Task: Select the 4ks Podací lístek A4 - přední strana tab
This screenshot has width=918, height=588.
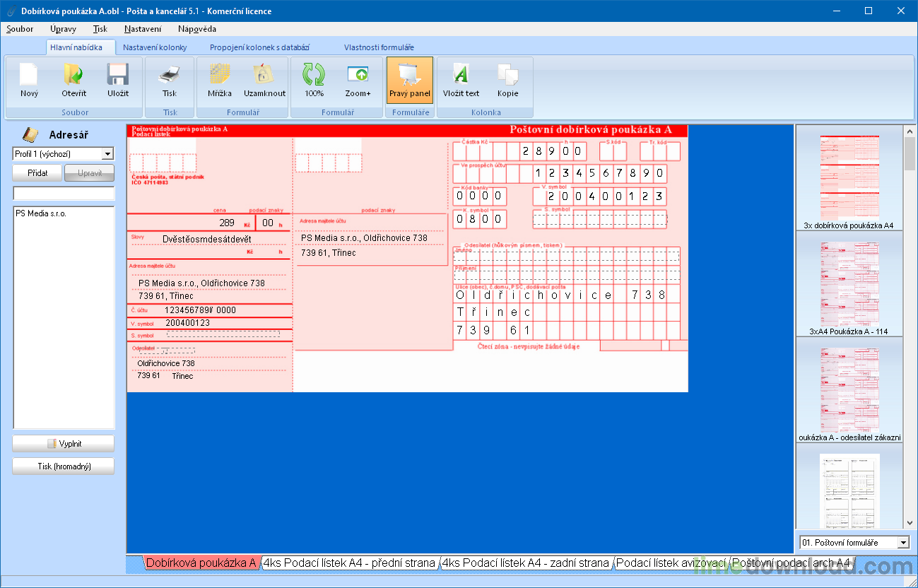Action: pos(348,563)
